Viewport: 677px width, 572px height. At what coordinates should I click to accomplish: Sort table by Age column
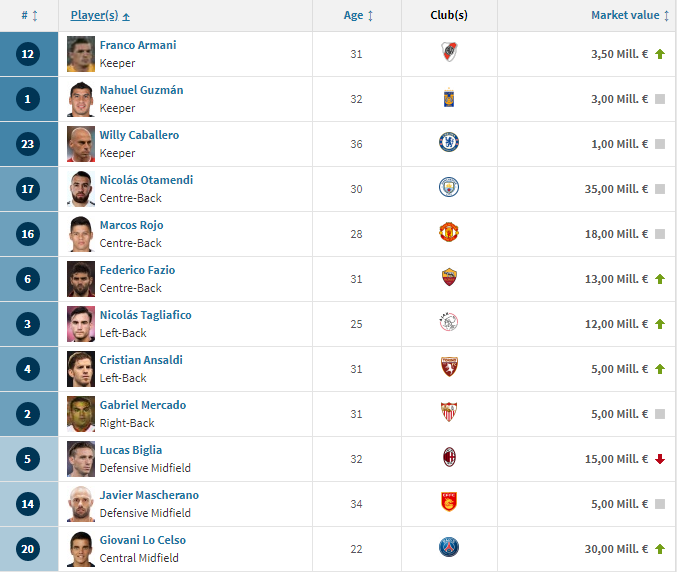pos(358,16)
